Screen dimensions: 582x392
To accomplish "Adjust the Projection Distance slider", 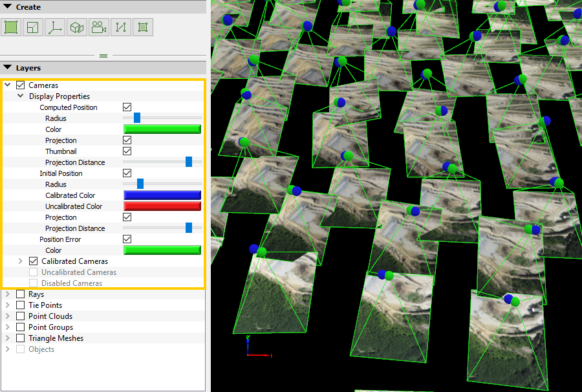I will pos(188,162).
